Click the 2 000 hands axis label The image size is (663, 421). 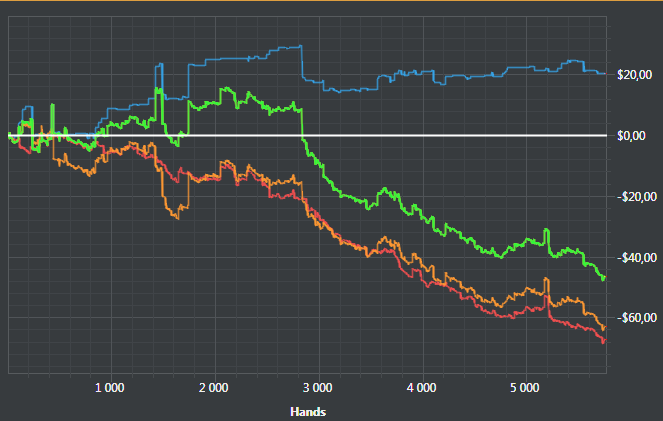click(x=214, y=388)
